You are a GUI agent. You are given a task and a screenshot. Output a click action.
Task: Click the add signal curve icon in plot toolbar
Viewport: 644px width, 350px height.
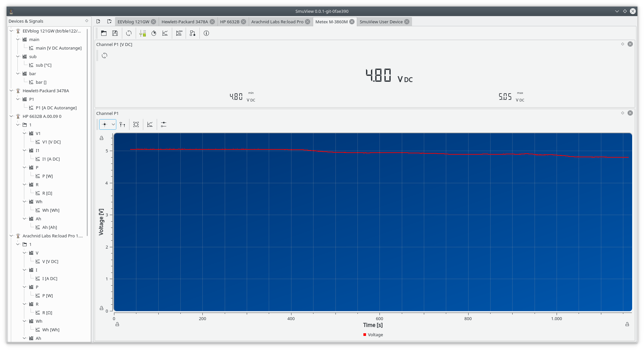point(150,124)
